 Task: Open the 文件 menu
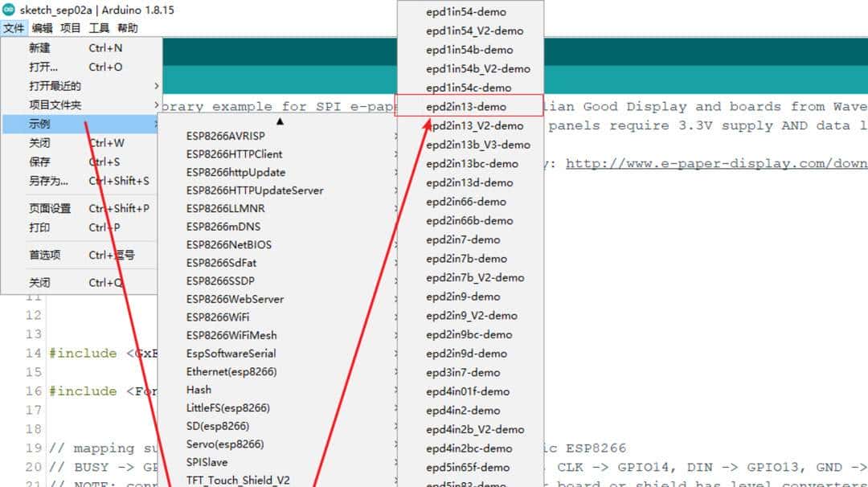tap(14, 28)
